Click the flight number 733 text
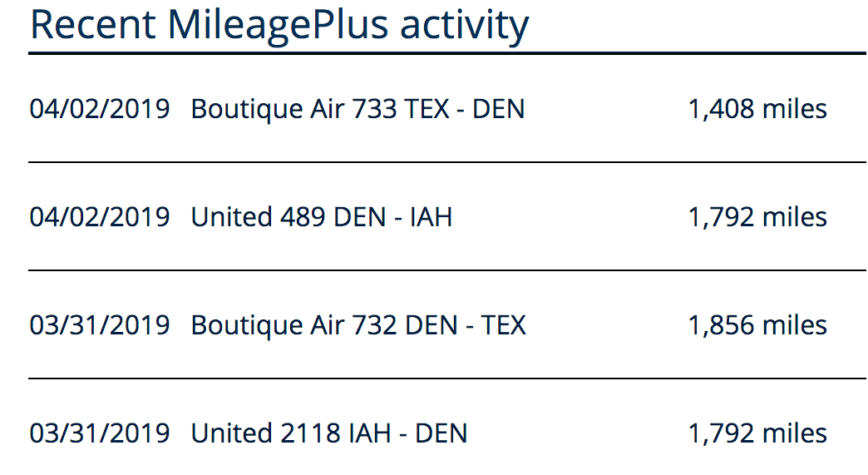 click(x=374, y=108)
